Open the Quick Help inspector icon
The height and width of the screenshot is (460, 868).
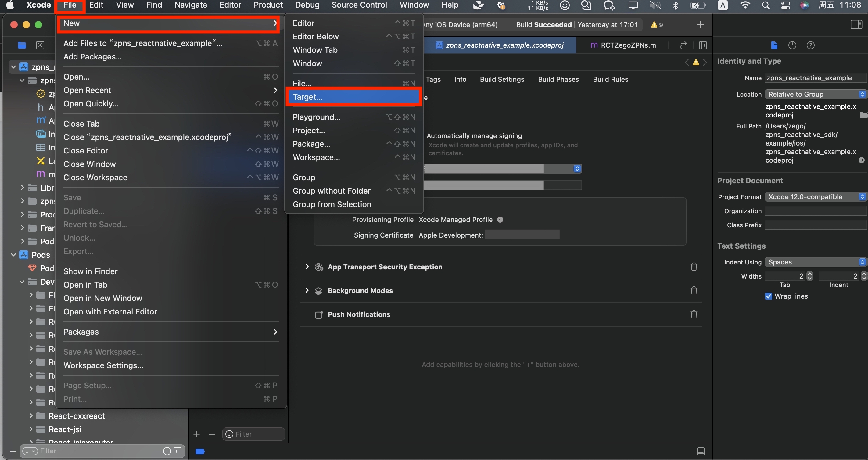(810, 45)
